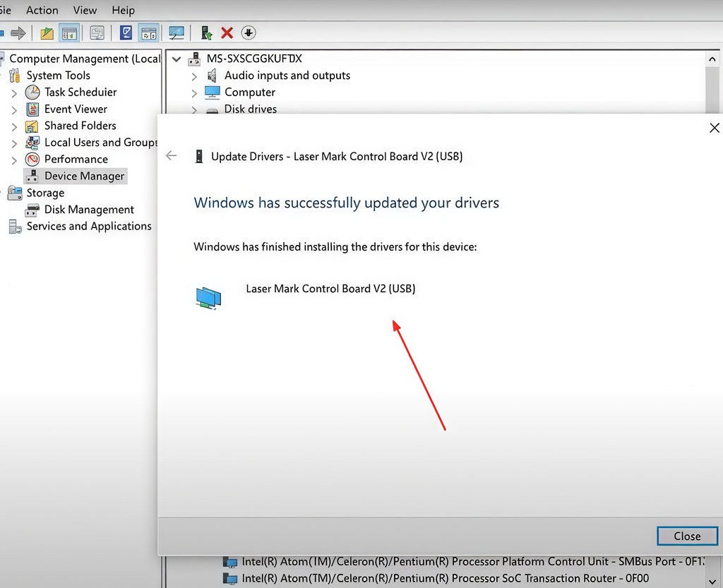Click the device list scroll up arrow
The height and width of the screenshot is (588, 723).
pos(712,59)
